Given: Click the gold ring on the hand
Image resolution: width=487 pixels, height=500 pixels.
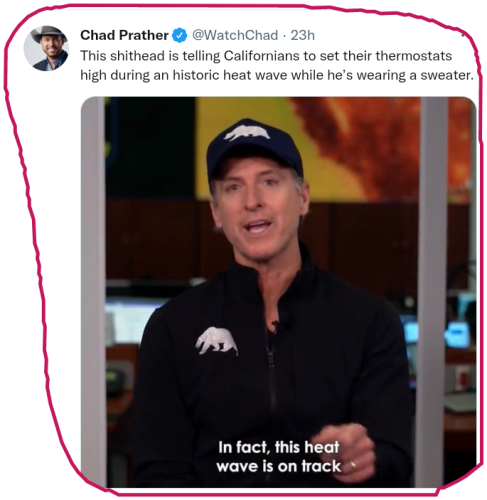Looking at the screenshot, I should pos(353,464).
